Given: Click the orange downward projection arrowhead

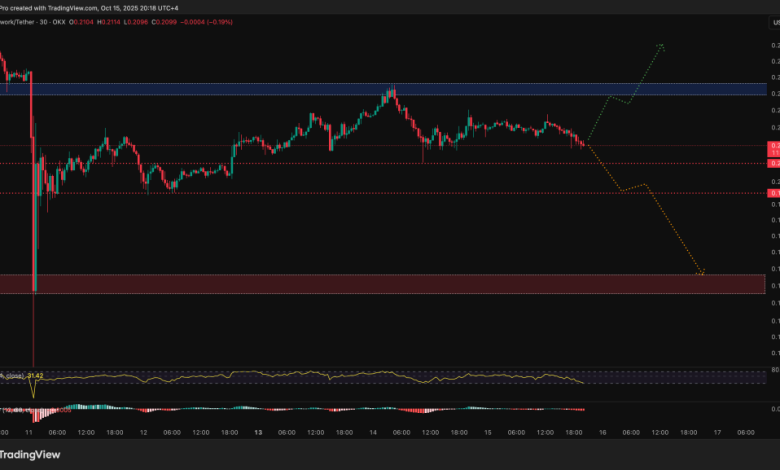Looking at the screenshot, I should pos(701,272).
